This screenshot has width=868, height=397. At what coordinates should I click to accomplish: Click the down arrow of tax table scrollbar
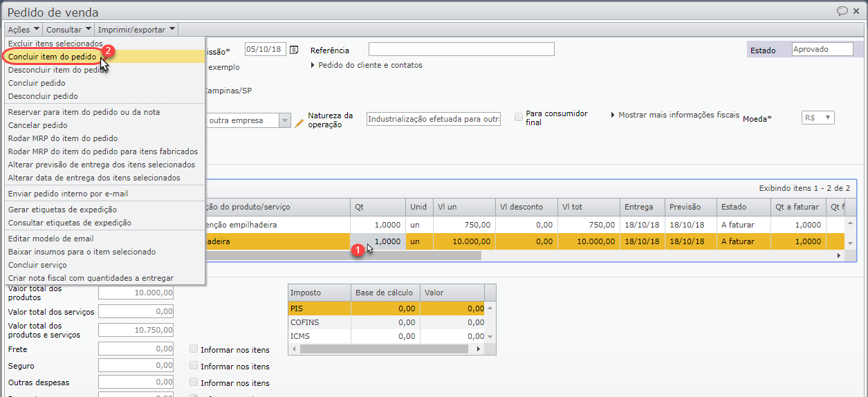coord(490,337)
